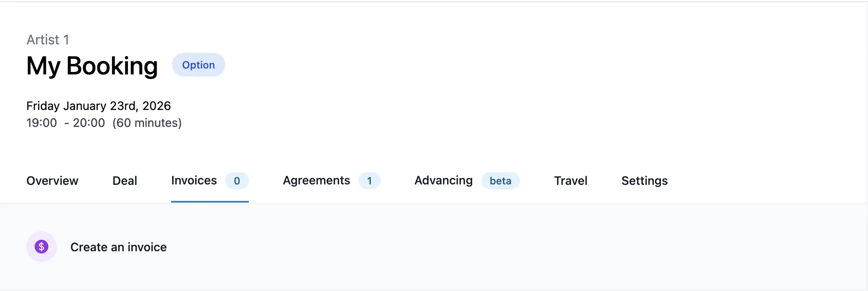
Task: Switch to the Agreements tab
Action: pyautogui.click(x=316, y=181)
